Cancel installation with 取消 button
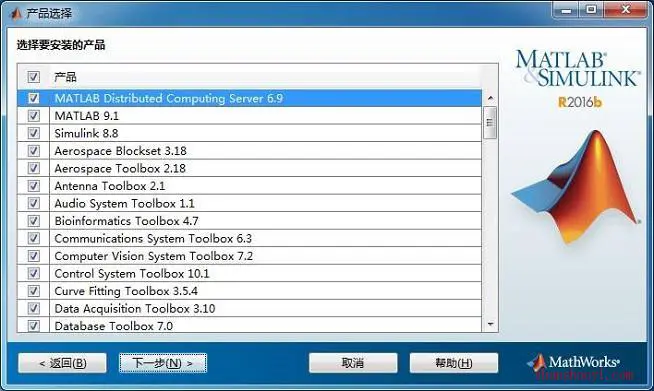 pyautogui.click(x=353, y=363)
